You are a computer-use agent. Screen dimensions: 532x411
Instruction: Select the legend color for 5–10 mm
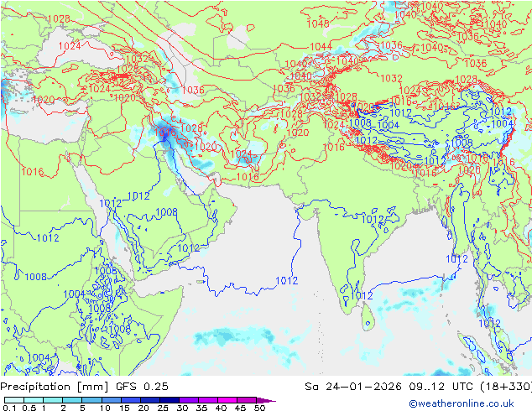[91, 400]
